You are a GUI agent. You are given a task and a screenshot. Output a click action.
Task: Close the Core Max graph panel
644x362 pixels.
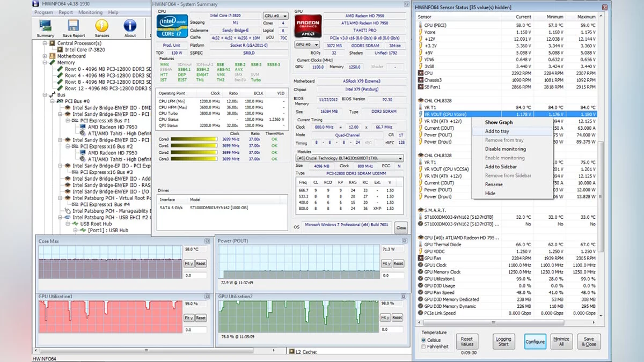pyautogui.click(x=207, y=241)
